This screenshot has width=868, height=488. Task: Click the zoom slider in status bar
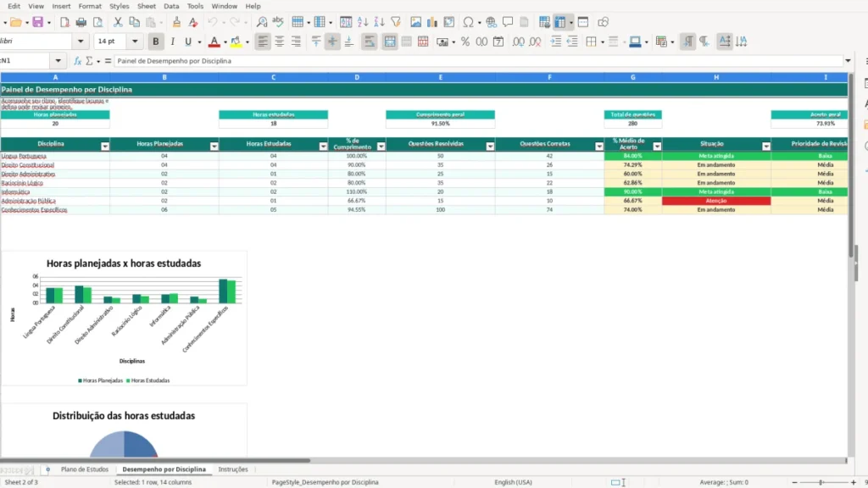click(821, 482)
